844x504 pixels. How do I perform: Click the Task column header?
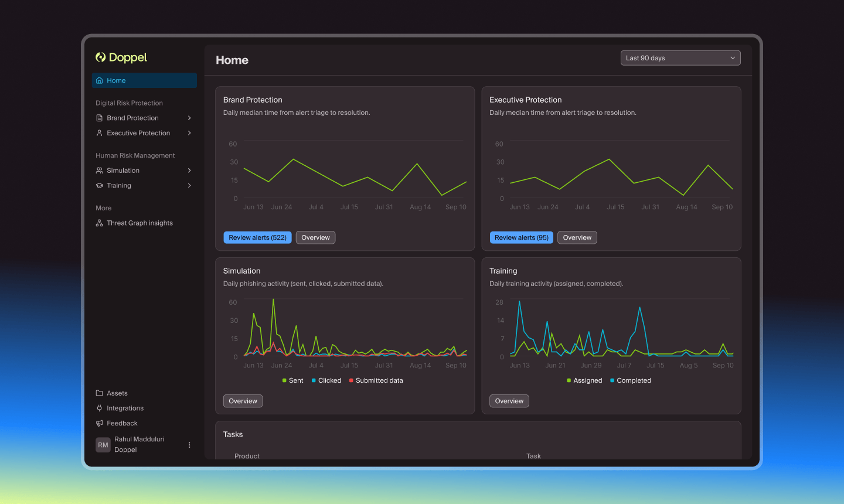(533, 456)
